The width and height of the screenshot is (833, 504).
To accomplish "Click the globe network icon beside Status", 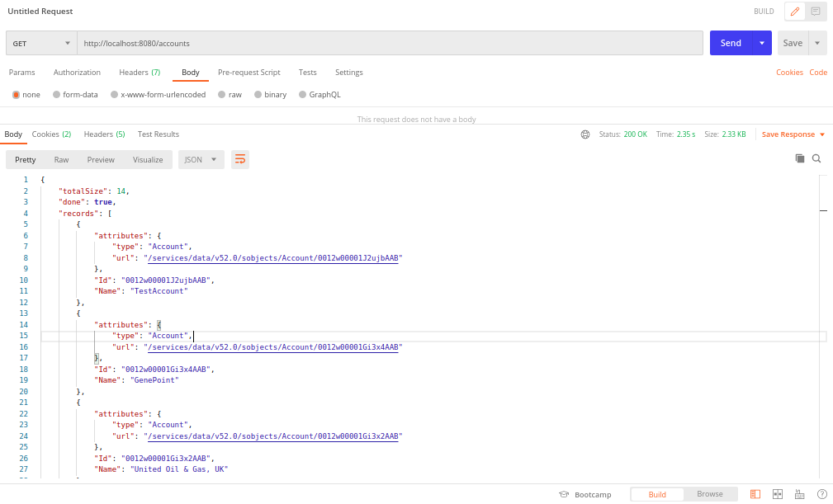I will [585, 134].
